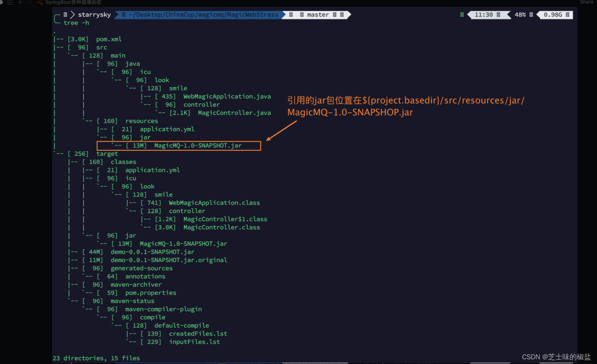This screenshot has width=597, height=364.
Task: Select the java directory row
Action: click(111, 64)
